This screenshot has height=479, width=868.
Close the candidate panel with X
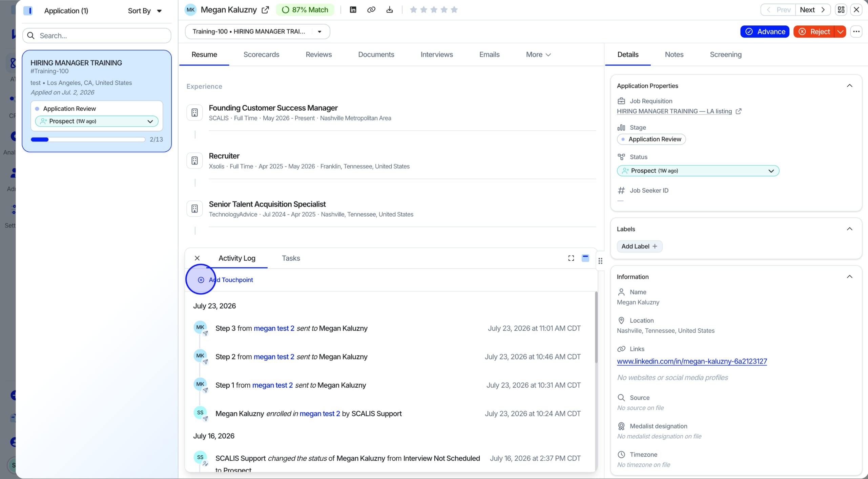pos(856,10)
